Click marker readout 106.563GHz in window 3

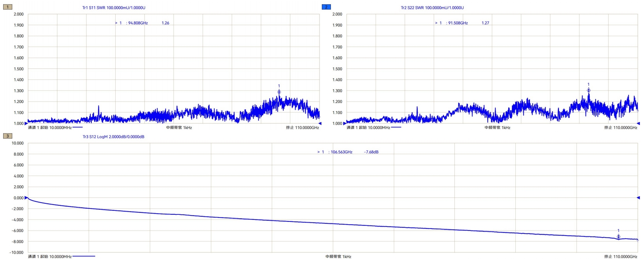341,152
